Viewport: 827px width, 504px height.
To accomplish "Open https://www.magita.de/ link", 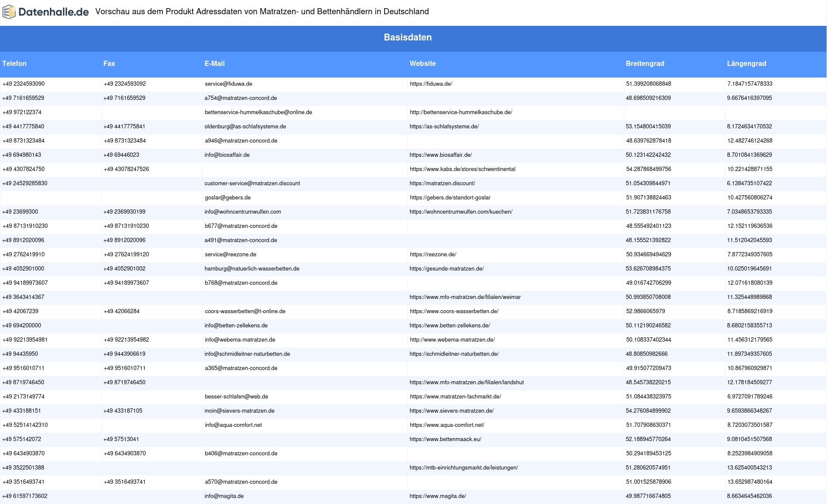I will 438,496.
